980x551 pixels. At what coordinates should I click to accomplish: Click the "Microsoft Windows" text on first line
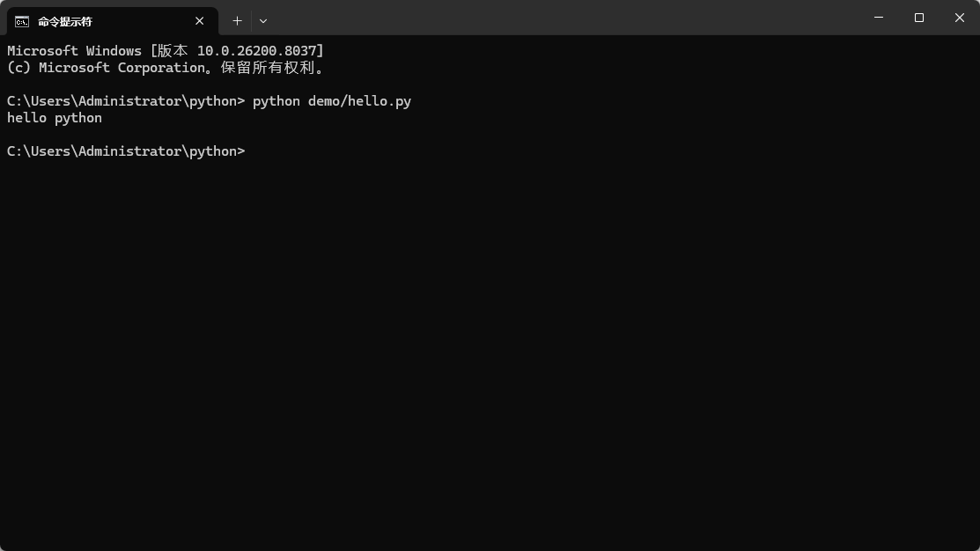(x=74, y=51)
